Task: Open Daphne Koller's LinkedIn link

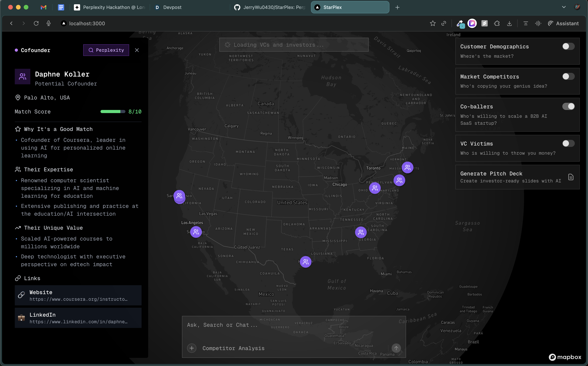Action: tap(78, 318)
